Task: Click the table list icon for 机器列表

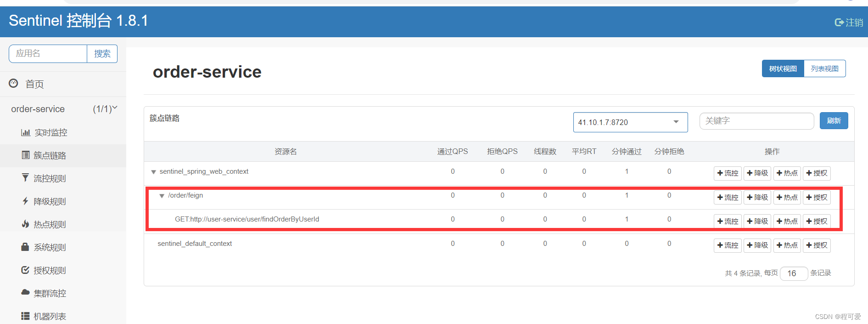Action: point(25,316)
